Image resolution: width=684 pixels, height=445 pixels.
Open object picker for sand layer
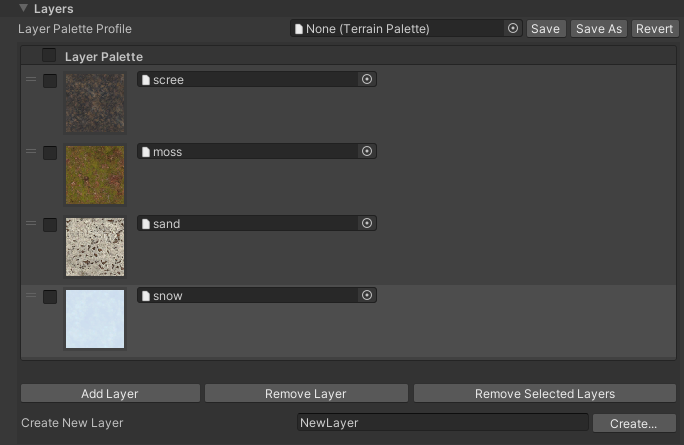[x=367, y=224]
